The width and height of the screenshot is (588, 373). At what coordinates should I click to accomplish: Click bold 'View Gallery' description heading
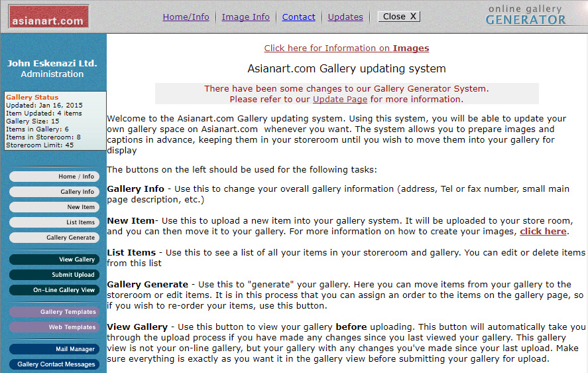point(137,327)
